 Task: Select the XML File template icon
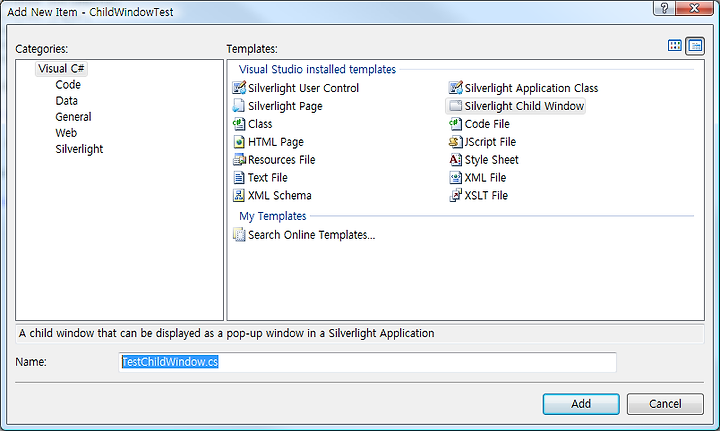(x=456, y=178)
